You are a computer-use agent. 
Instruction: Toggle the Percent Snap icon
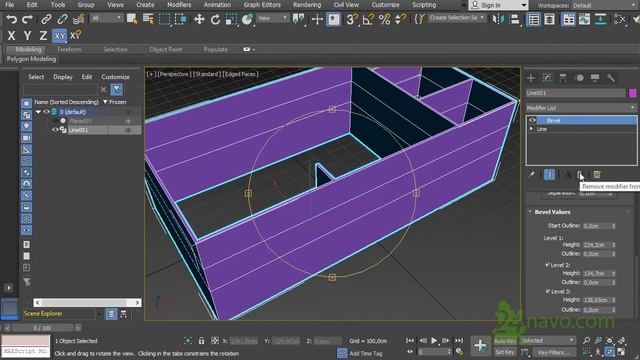[384, 19]
